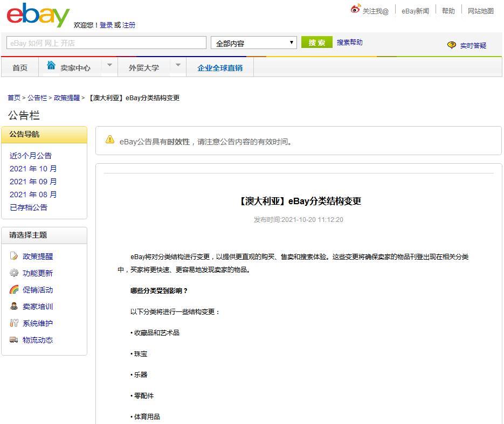Screen dimensions: 504x424
Task: Click the green 搜索 button
Action: 316,43
